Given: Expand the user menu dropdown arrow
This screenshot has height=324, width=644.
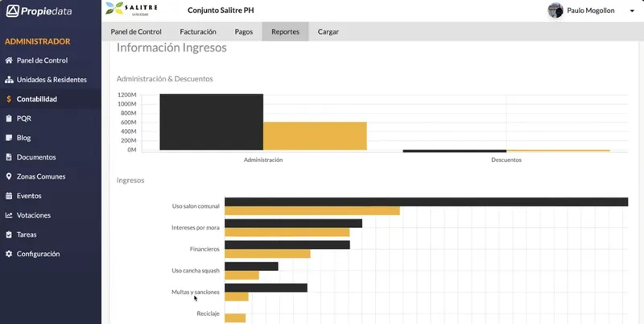Looking at the screenshot, I should (632, 11).
